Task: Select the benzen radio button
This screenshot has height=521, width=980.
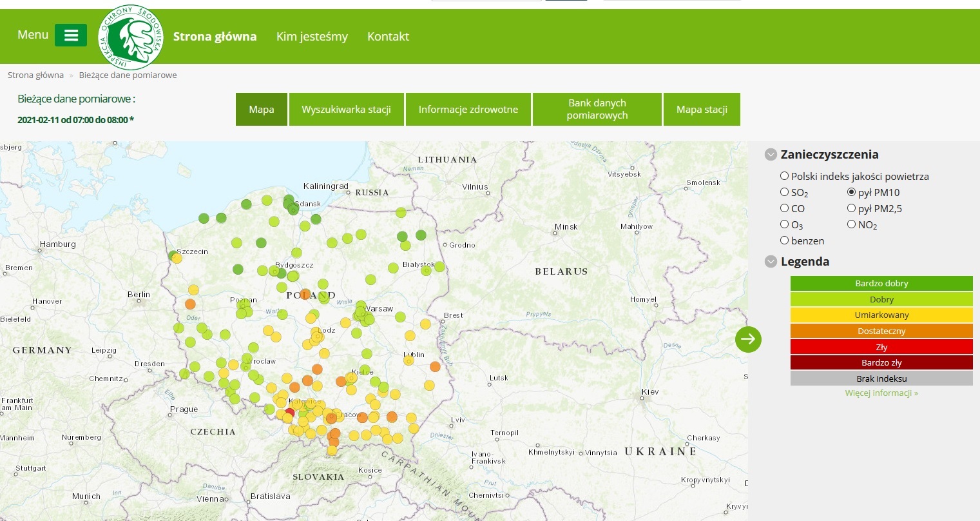Action: pos(784,241)
